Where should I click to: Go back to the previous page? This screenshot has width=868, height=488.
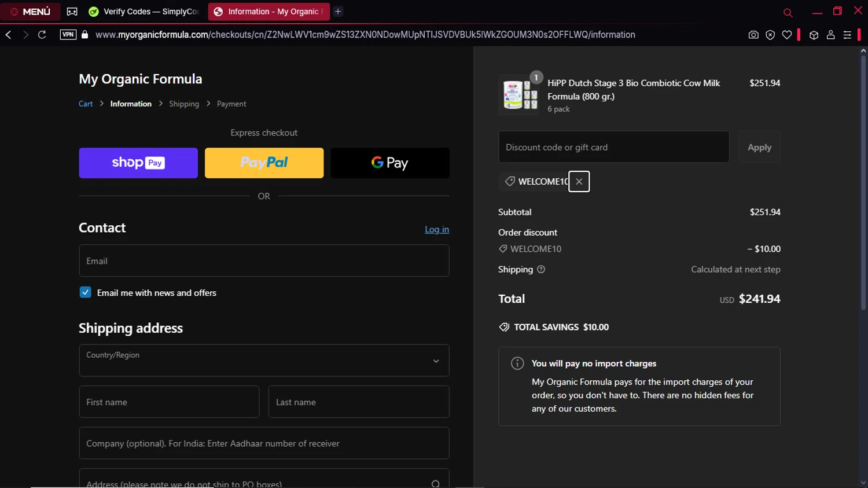(8, 35)
